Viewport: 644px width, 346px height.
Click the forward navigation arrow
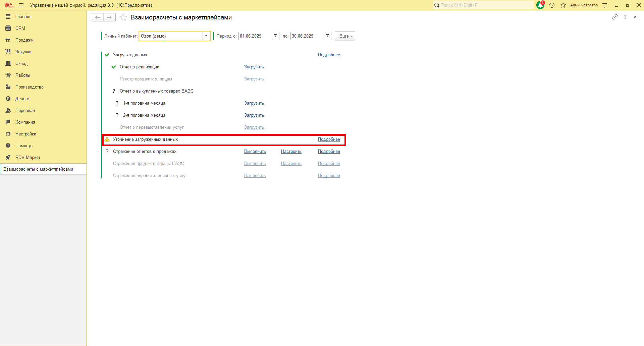[x=109, y=17]
